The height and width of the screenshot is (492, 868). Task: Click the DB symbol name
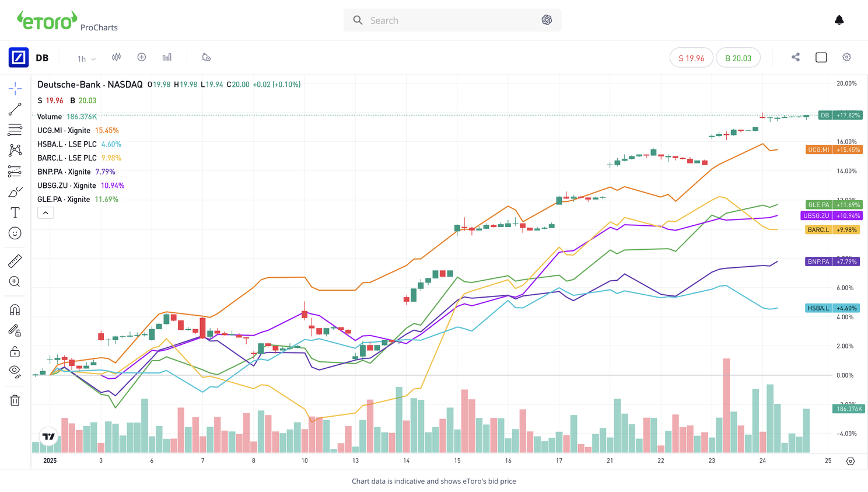(x=42, y=58)
